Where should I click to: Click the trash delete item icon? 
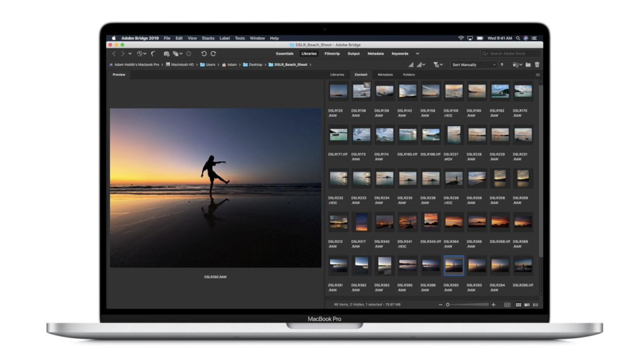[x=537, y=65]
